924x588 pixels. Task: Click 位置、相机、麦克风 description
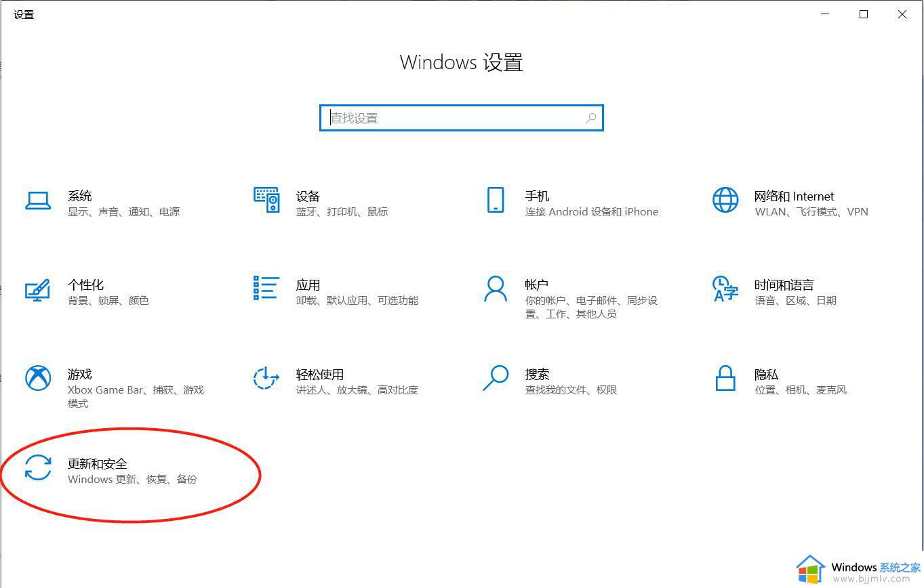[x=801, y=390]
